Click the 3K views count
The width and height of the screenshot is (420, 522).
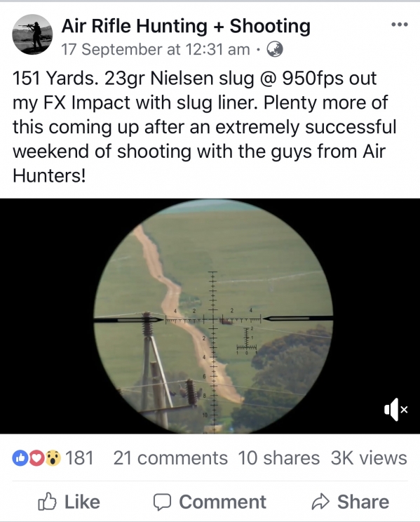tap(369, 458)
